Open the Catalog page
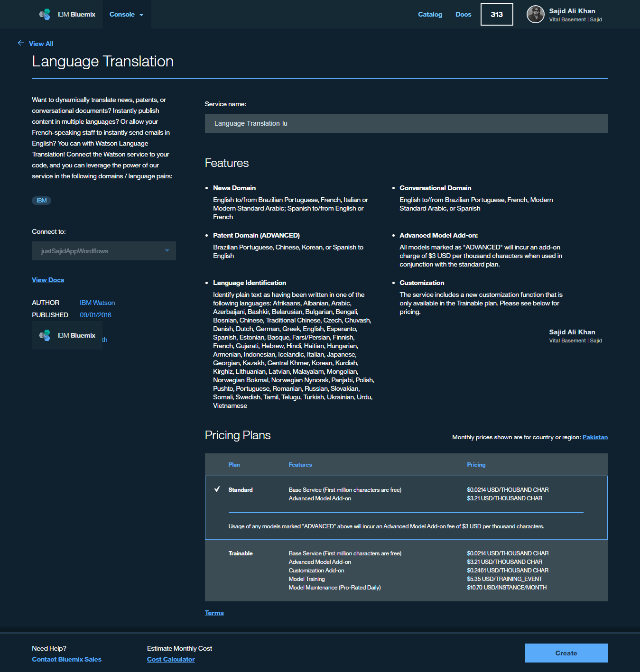 [430, 14]
